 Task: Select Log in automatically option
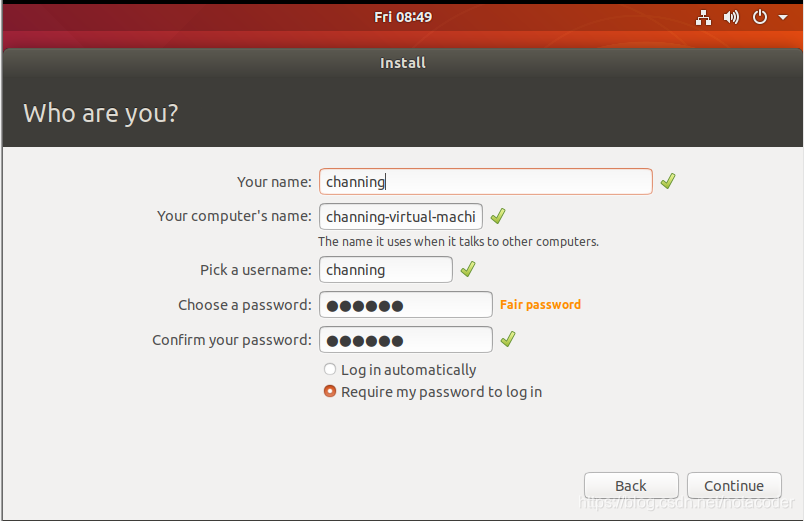[400, 370]
